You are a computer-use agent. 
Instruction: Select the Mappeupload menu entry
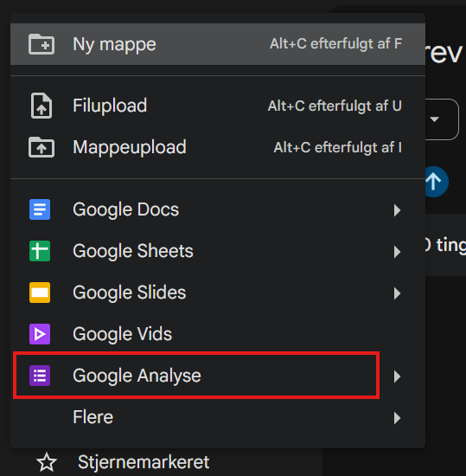(218, 147)
